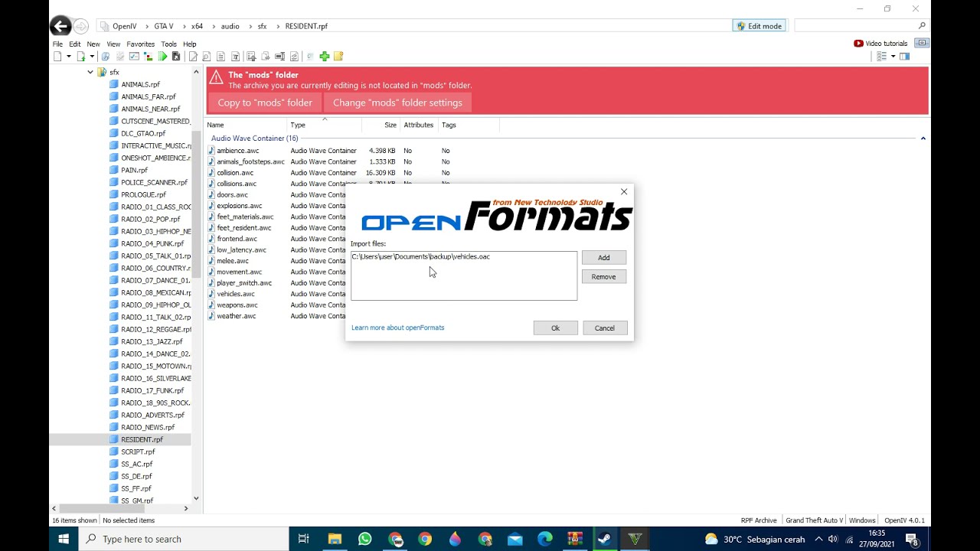Screen dimensions: 980x551
Task: Open the Tools menu
Action: coord(168,44)
